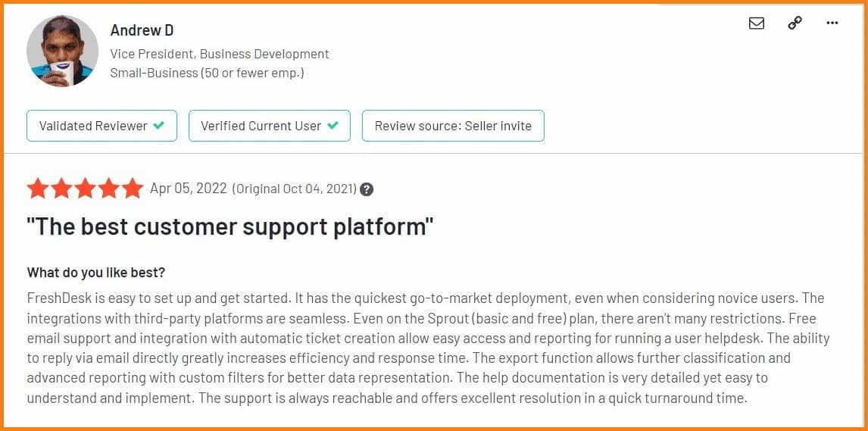Open the review title "The best customer support platform"
Screen dimensions: 868x431
click(x=229, y=226)
